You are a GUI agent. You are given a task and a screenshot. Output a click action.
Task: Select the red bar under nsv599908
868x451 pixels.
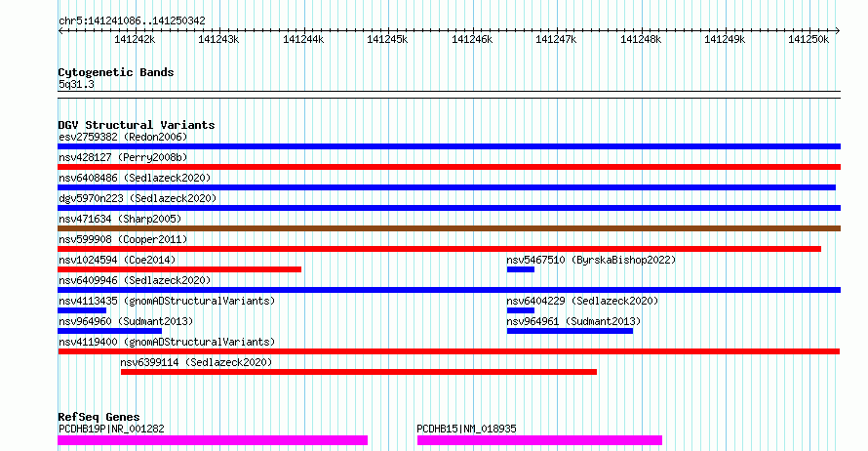coord(440,249)
